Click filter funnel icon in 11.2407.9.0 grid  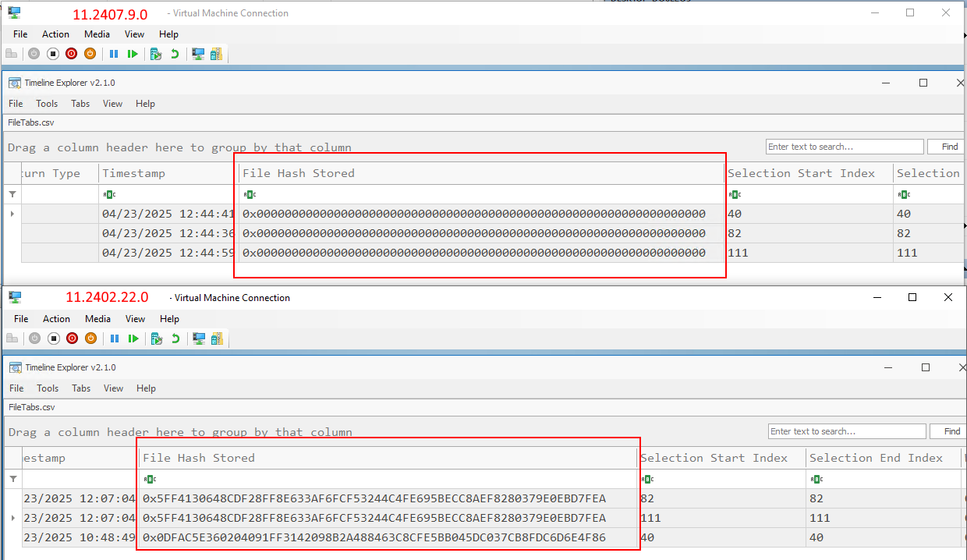coord(12,194)
